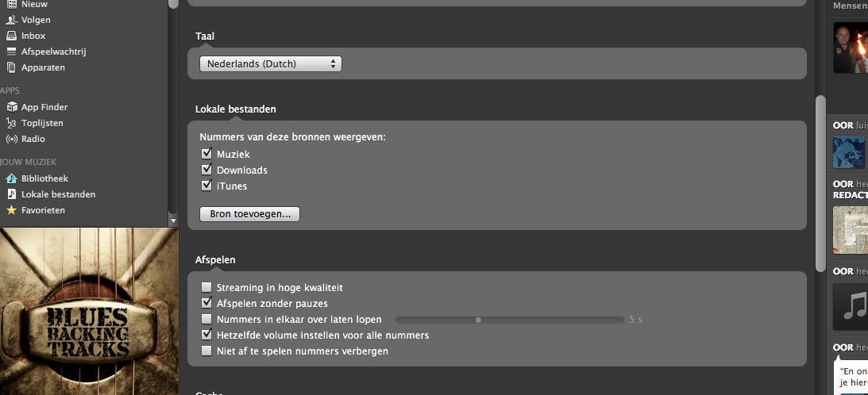868x395 pixels.
Task: Click sidebar scroll down arrow
Action: 173,220
